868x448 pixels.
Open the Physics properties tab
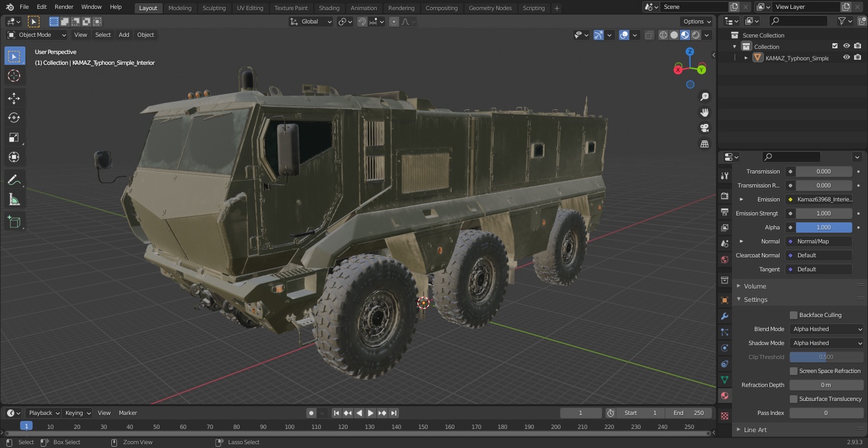724,348
